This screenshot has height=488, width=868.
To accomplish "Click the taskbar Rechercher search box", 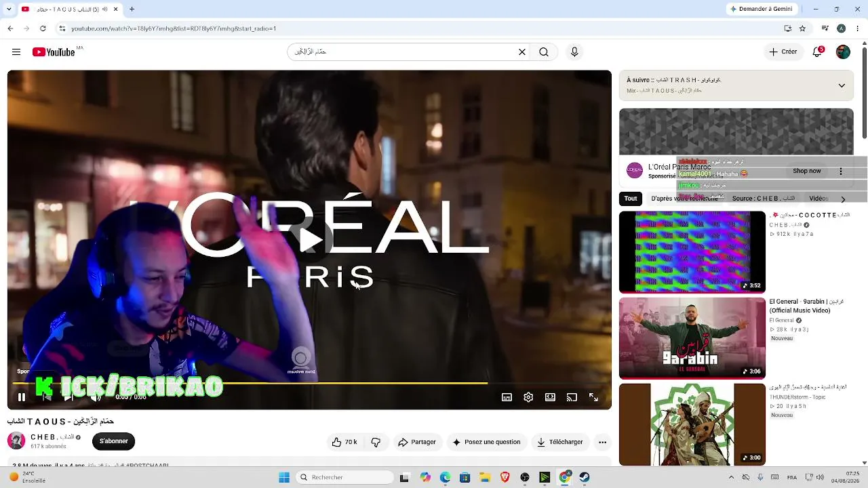I will (344, 477).
